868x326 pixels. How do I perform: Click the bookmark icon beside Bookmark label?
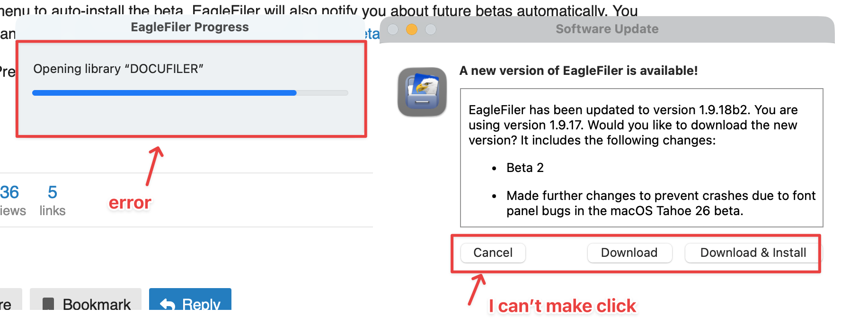tap(48, 304)
